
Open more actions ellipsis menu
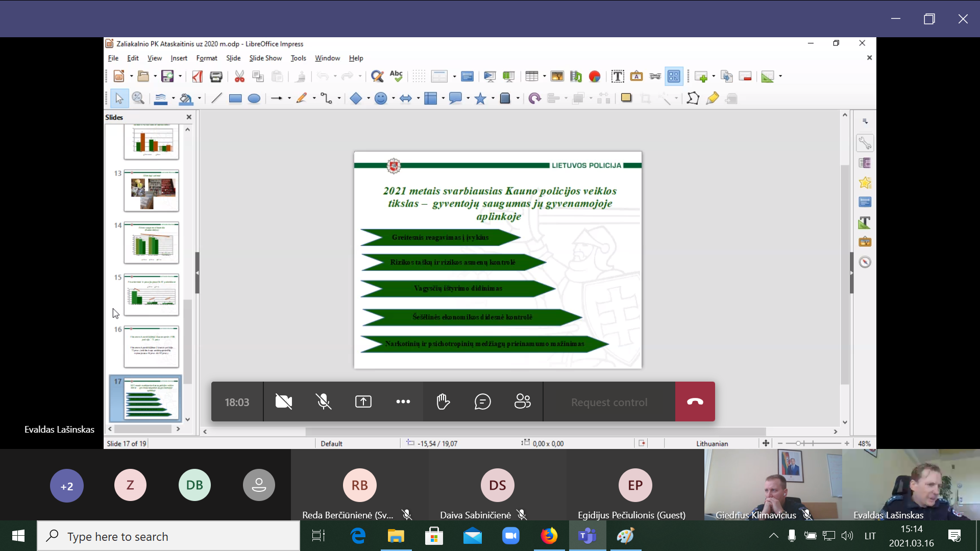coord(403,402)
